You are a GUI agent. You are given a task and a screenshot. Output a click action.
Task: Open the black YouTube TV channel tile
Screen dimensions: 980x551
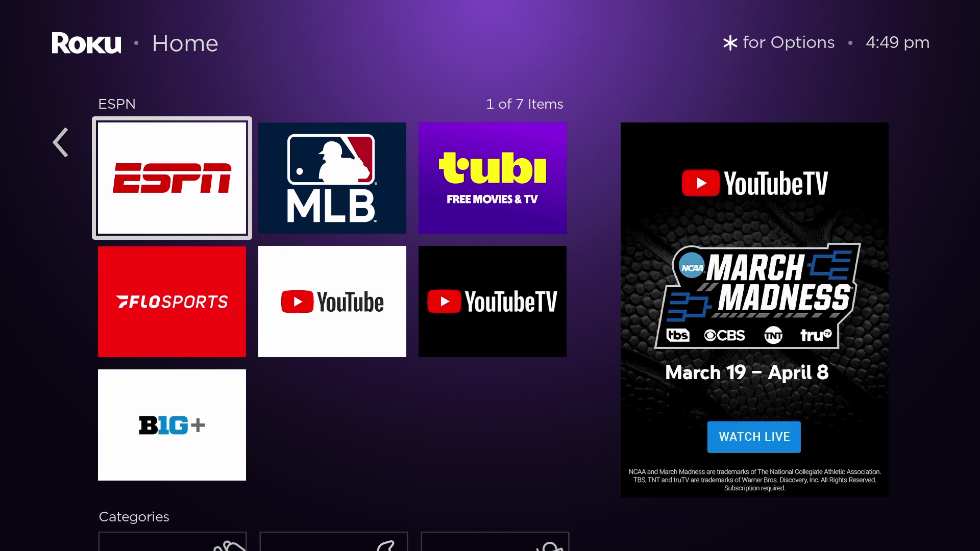[493, 302]
